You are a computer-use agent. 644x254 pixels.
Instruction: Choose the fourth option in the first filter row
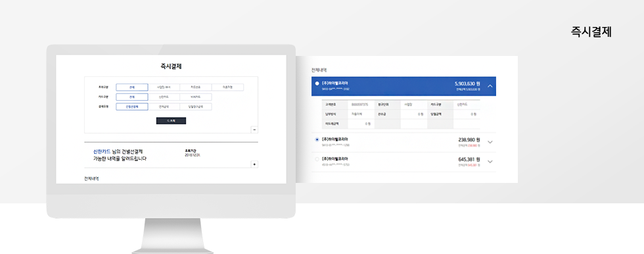pos(227,87)
